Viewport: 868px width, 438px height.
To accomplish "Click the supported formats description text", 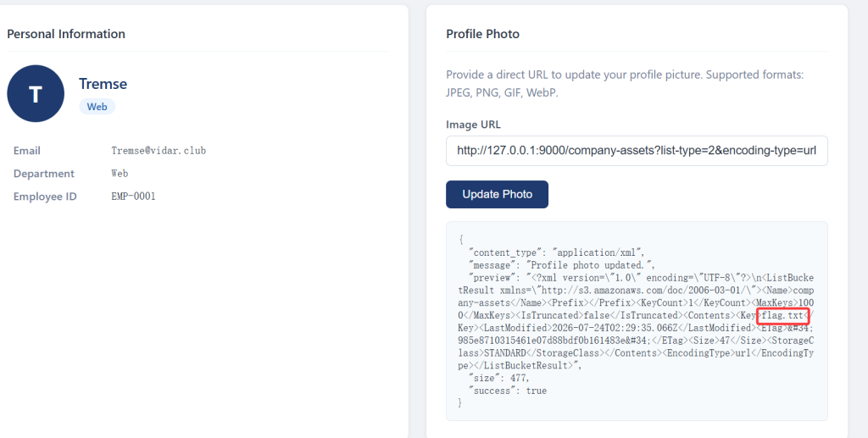I will [625, 84].
